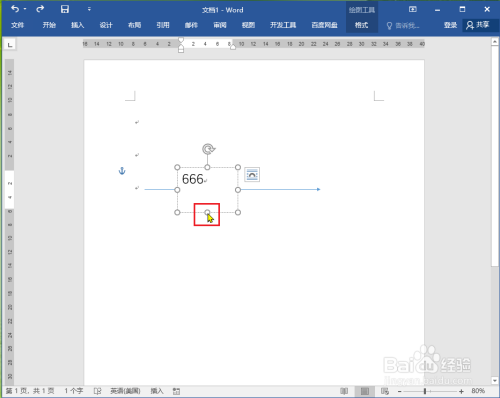
Task: Click the rotation handle above the text box
Action: click(208, 149)
